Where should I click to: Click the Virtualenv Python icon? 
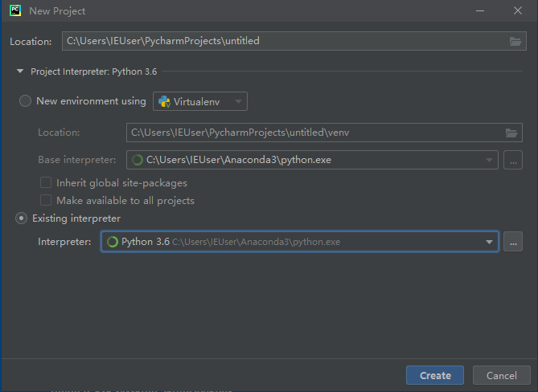(164, 101)
